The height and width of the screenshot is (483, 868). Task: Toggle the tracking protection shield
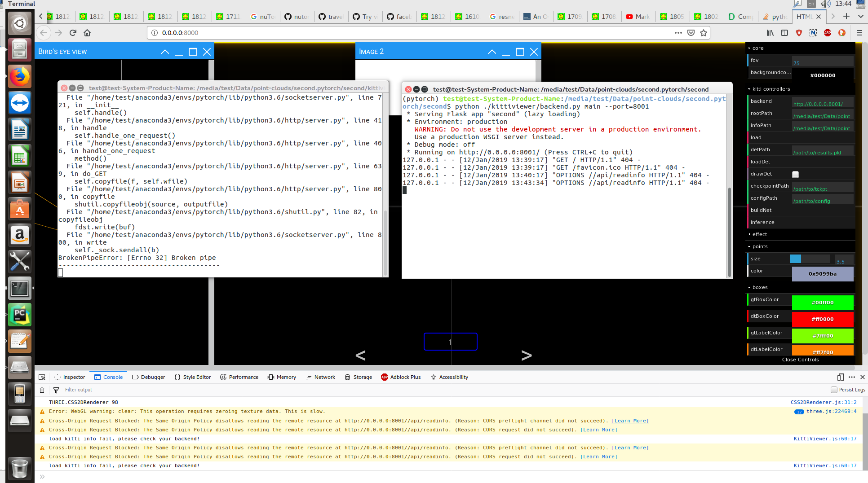pyautogui.click(x=799, y=33)
